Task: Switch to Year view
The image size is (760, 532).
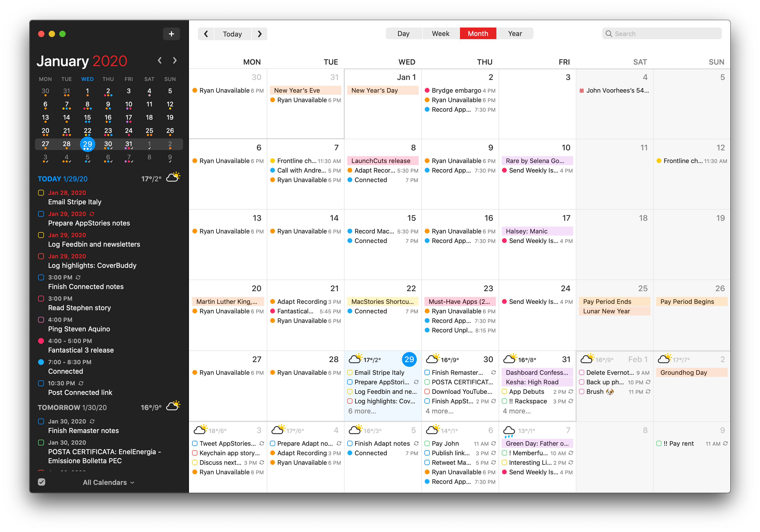Action: (x=515, y=33)
